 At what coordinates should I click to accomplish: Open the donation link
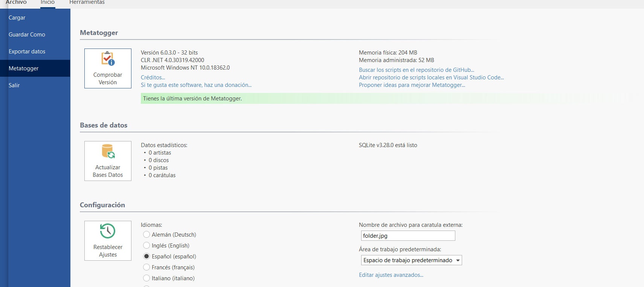tap(196, 85)
